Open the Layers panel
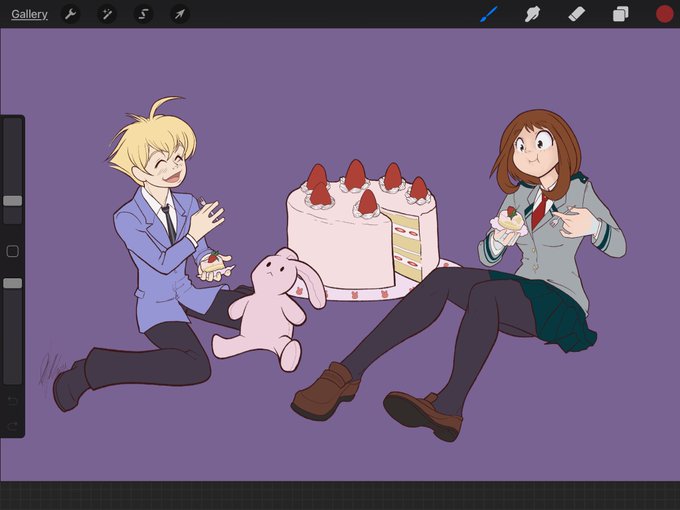This screenshot has width=680, height=510. (620, 14)
